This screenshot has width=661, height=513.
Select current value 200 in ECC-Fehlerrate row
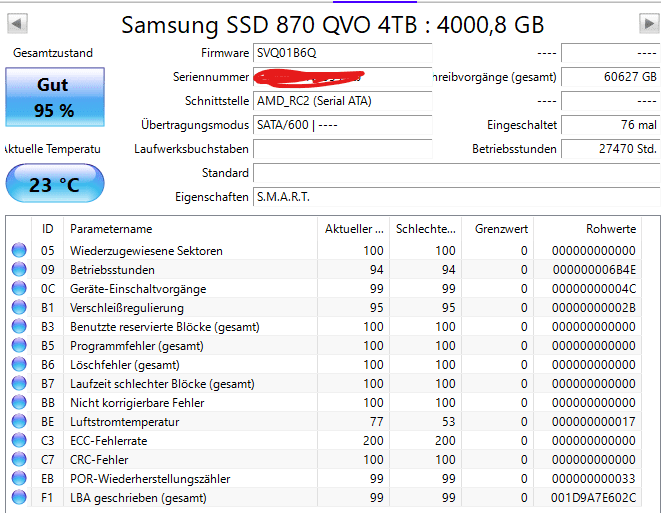(x=373, y=440)
